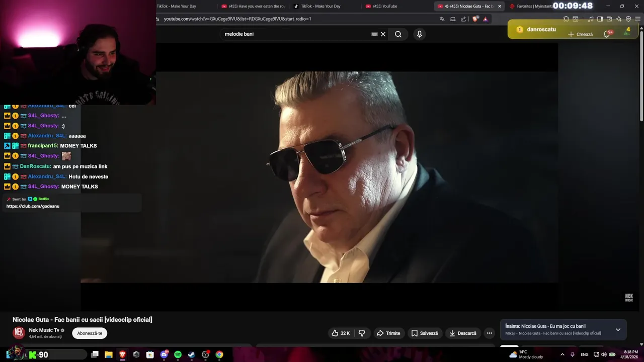
Task: Click the Abonează-te subscribe button
Action: 90,333
